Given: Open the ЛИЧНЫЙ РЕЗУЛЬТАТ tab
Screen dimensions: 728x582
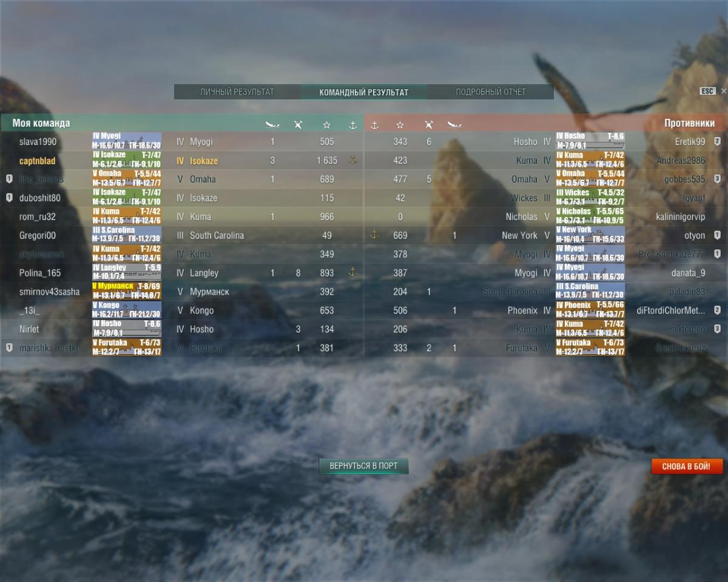Looking at the screenshot, I should click(237, 92).
